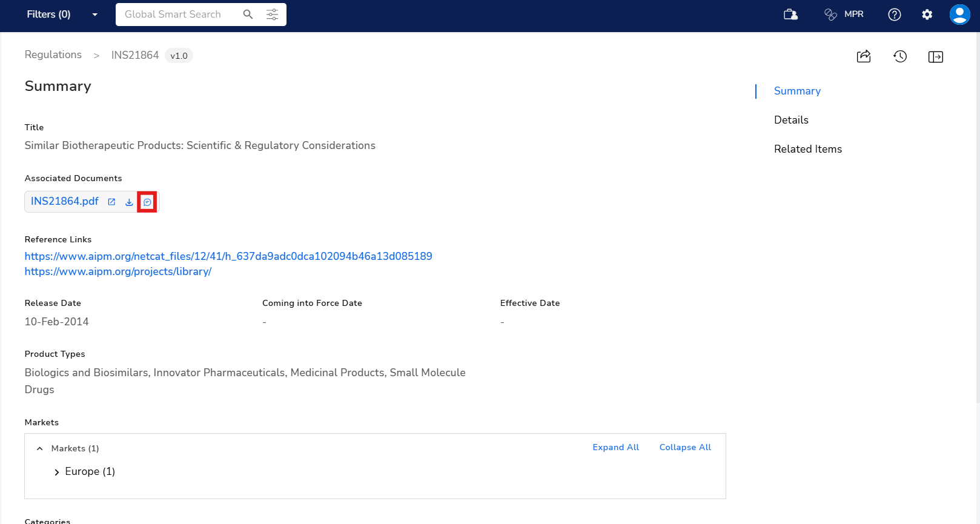980x524 pixels.
Task: Click the Filters (0) label
Action: [x=48, y=15]
